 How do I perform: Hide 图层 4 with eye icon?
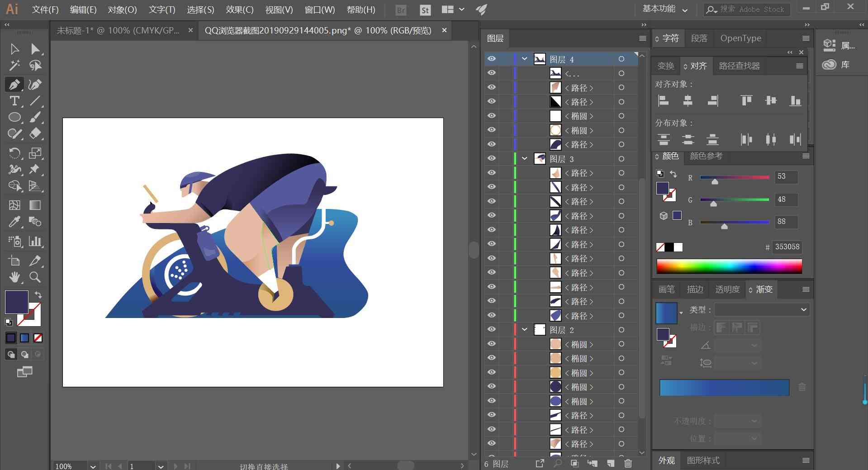492,59
